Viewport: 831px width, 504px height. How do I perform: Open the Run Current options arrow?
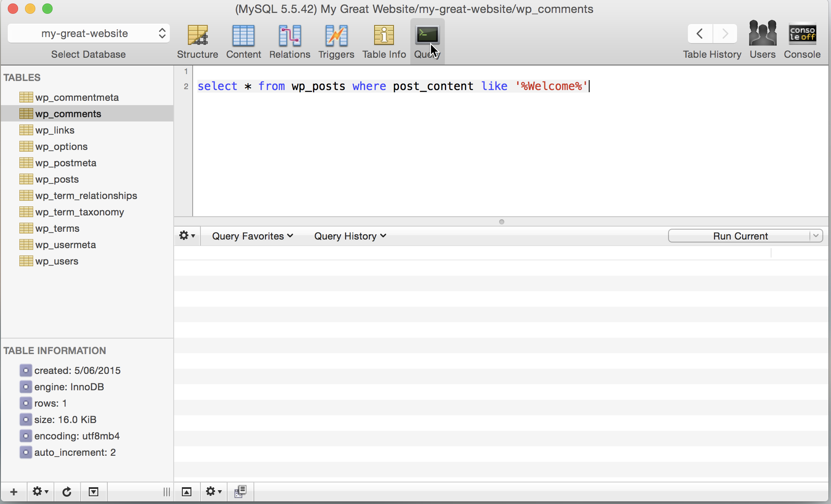[x=815, y=236]
